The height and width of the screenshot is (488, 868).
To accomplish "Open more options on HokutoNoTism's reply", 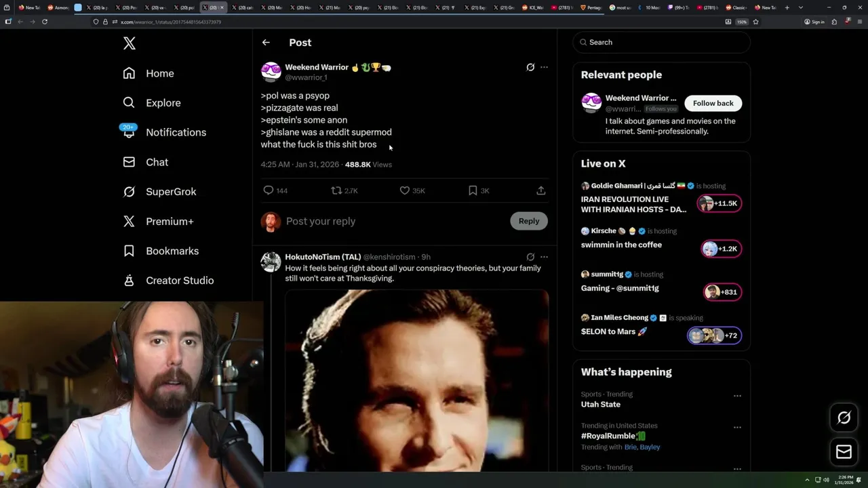I will click(544, 257).
